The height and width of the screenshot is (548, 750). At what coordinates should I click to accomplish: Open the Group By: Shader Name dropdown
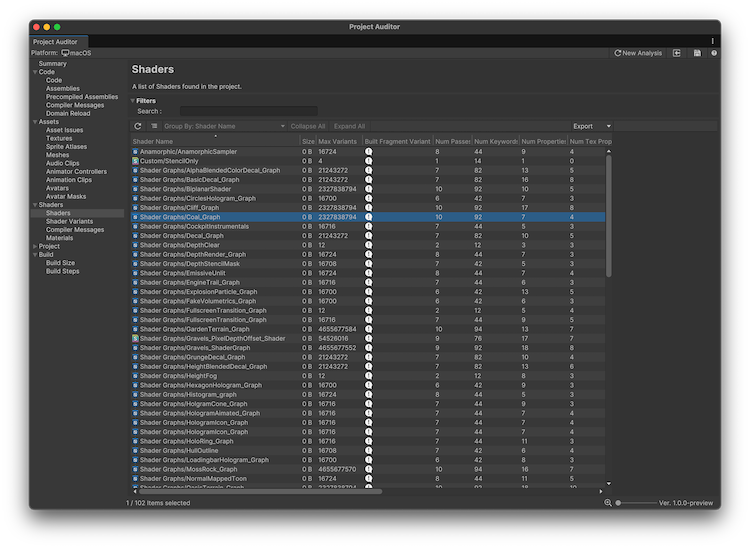(224, 127)
